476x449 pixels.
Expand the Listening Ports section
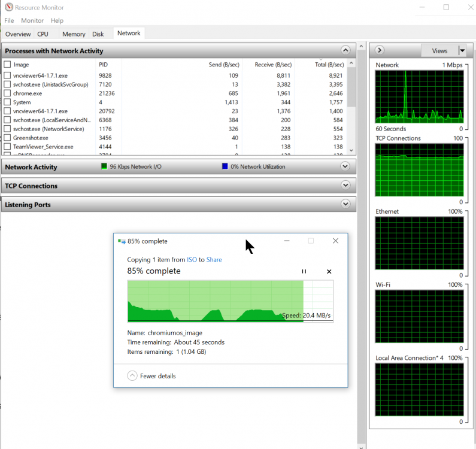pyautogui.click(x=345, y=204)
